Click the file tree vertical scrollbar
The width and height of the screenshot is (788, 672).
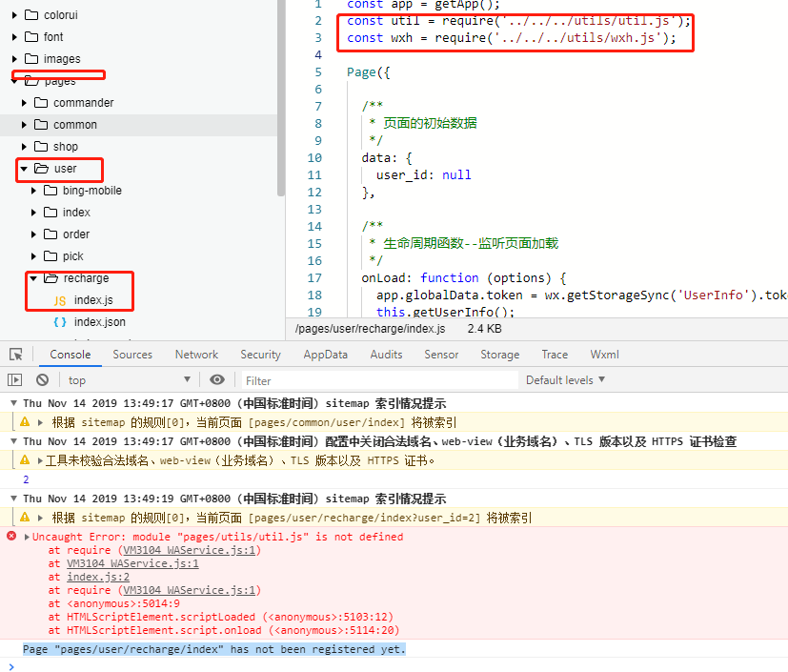pyautogui.click(x=281, y=98)
